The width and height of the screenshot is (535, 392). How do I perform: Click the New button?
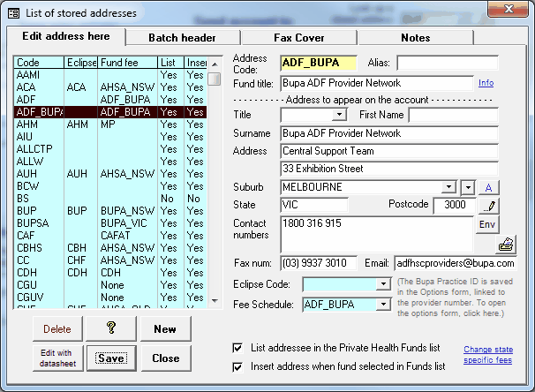pos(165,329)
